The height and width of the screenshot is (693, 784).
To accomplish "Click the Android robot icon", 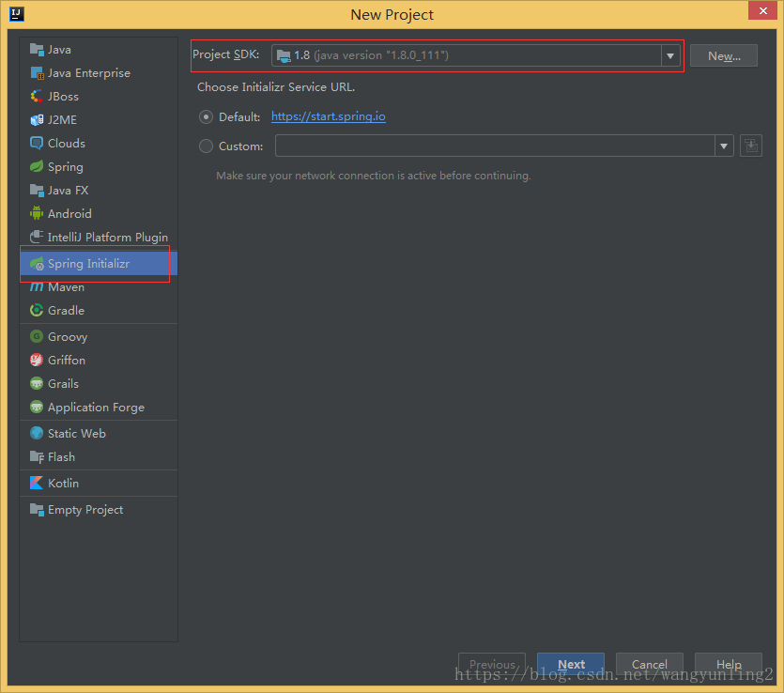I will point(37,213).
